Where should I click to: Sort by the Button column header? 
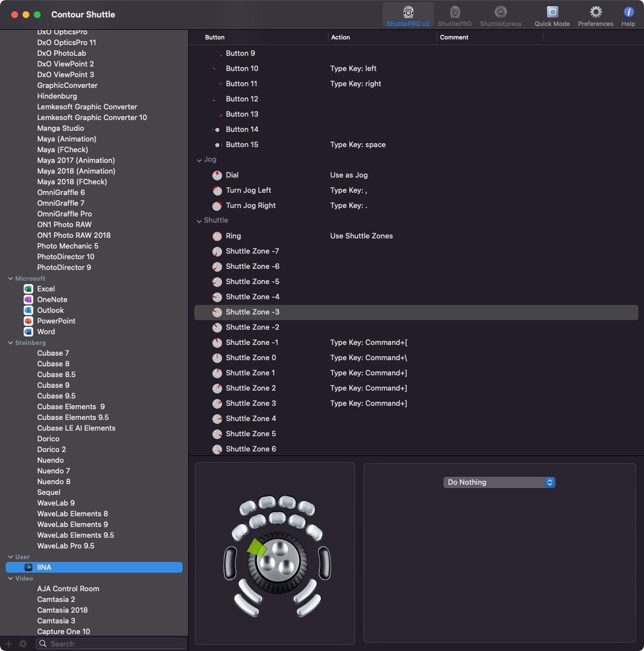click(x=215, y=37)
